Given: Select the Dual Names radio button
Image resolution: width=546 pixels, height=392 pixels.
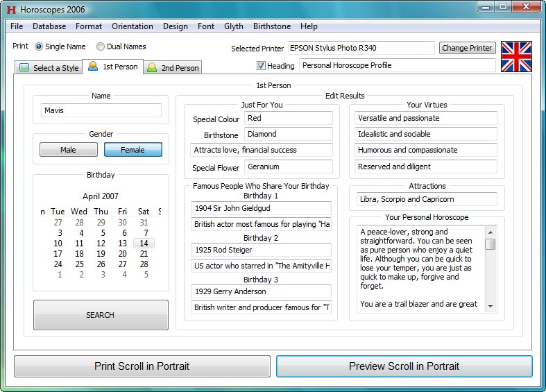Looking at the screenshot, I should click(x=101, y=46).
